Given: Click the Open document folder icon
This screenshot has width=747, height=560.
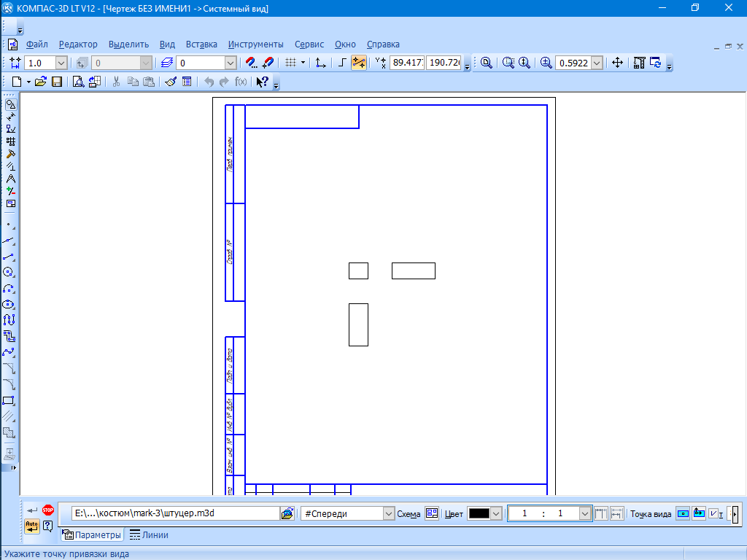Looking at the screenshot, I should [x=41, y=82].
